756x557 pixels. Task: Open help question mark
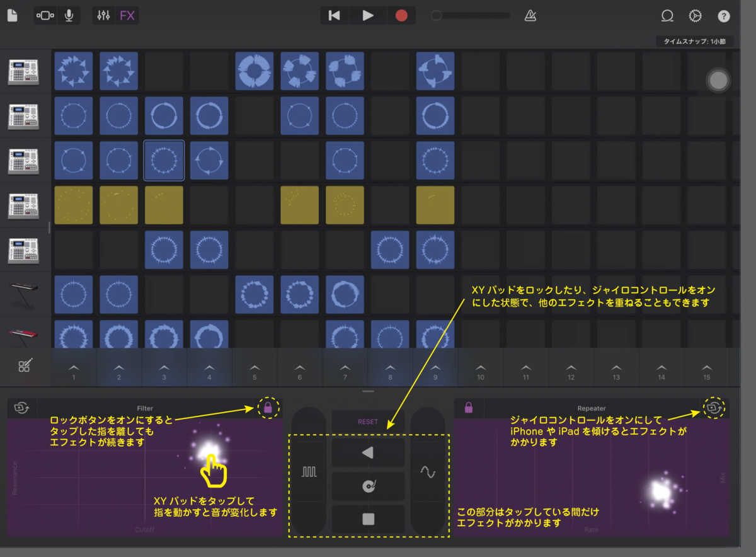pos(724,16)
